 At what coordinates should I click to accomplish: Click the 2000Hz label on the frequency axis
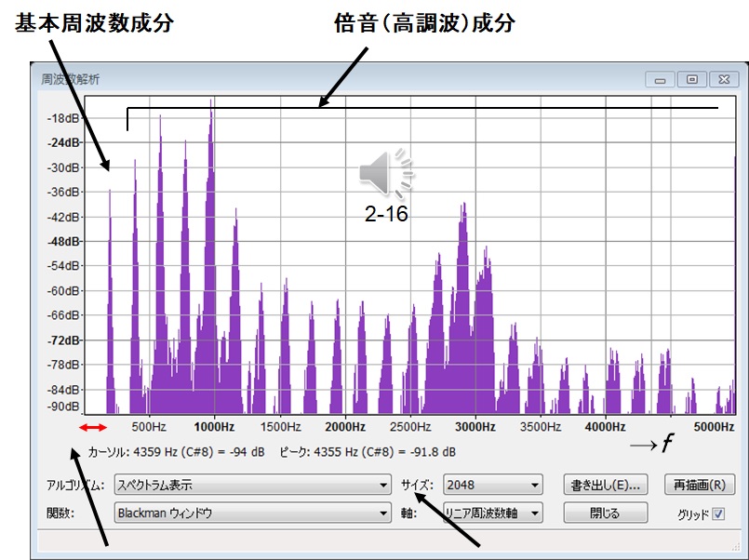click(x=344, y=427)
